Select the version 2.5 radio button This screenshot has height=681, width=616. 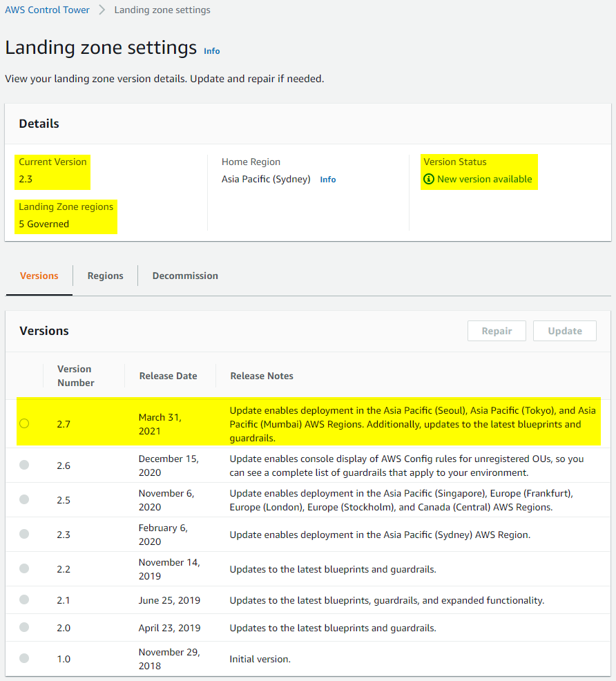pyautogui.click(x=24, y=499)
